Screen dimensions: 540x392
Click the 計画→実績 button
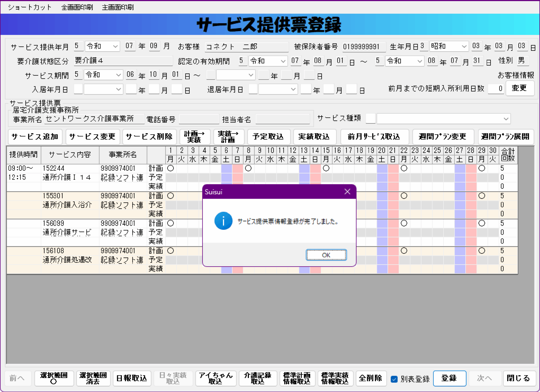pyautogui.click(x=194, y=137)
